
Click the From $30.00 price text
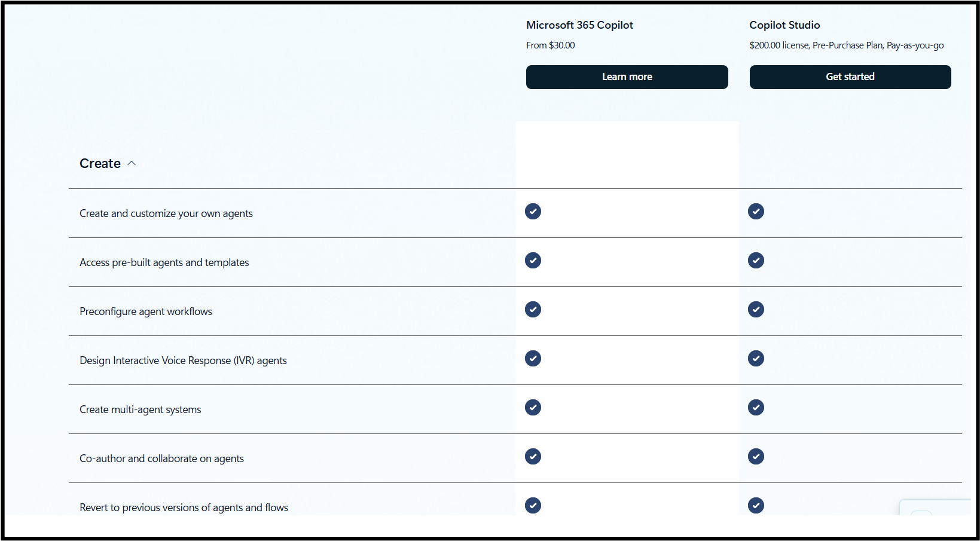pos(550,45)
